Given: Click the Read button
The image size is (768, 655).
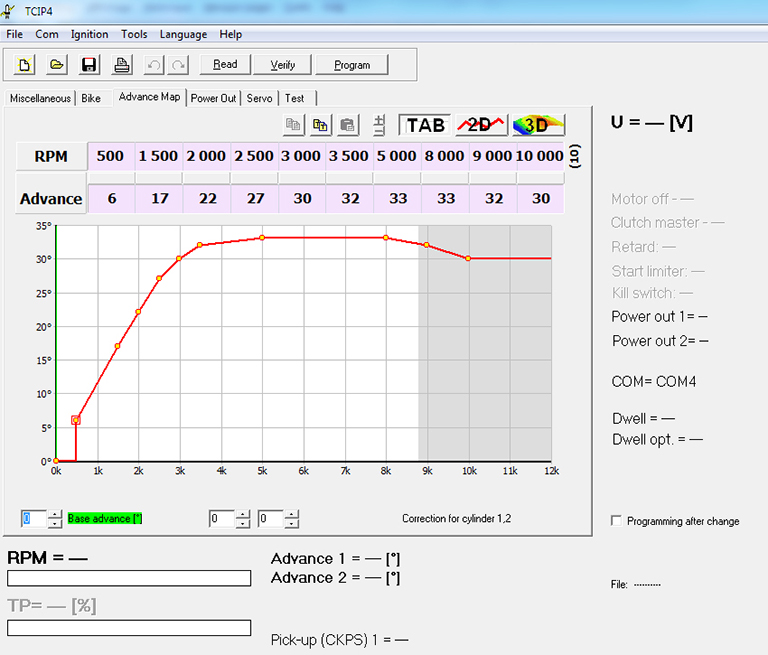Looking at the screenshot, I should (225, 65).
